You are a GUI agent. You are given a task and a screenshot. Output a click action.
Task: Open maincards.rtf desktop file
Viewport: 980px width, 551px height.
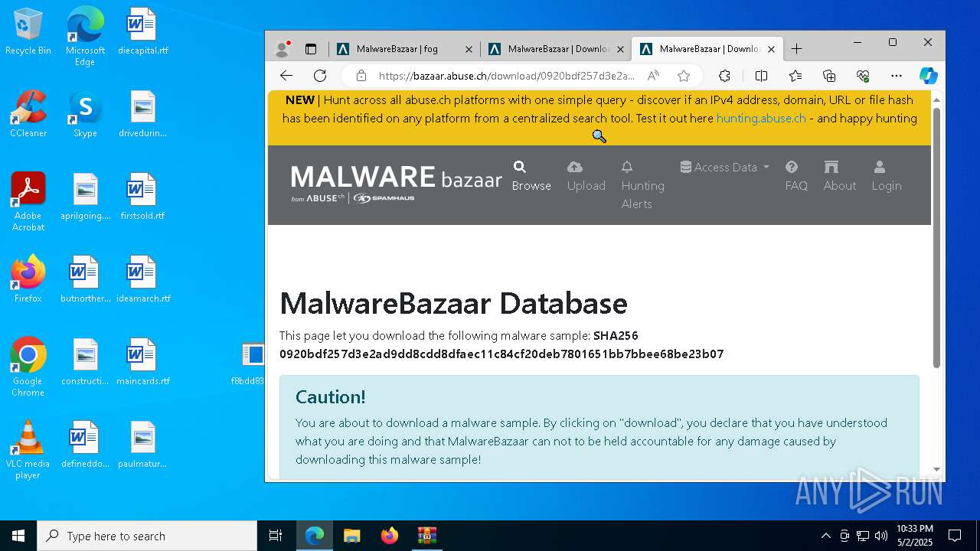142,363
